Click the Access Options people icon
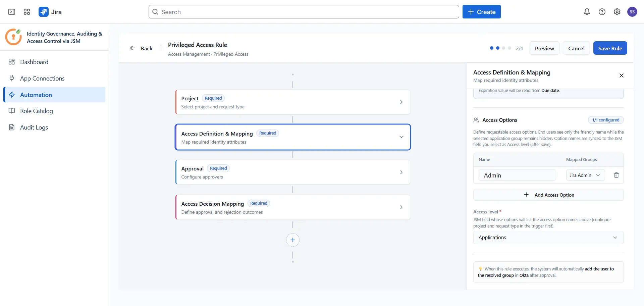The width and height of the screenshot is (644, 306). tap(476, 120)
